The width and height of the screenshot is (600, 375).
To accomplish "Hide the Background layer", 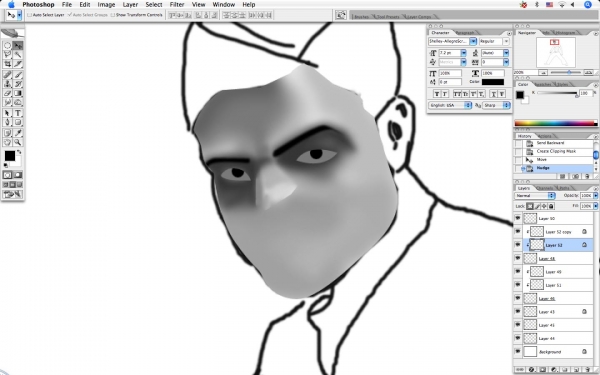I will [518, 351].
